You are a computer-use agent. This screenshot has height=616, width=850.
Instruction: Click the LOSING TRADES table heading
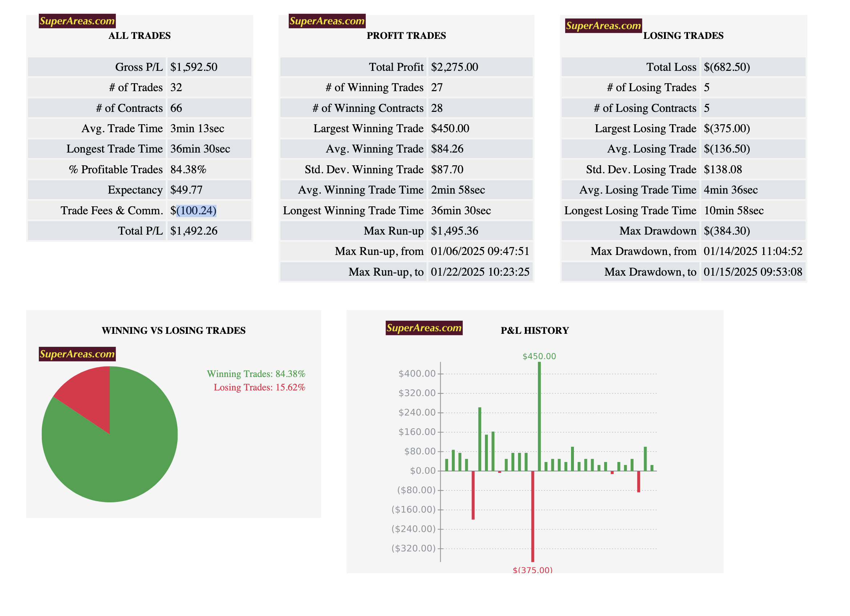(x=683, y=36)
